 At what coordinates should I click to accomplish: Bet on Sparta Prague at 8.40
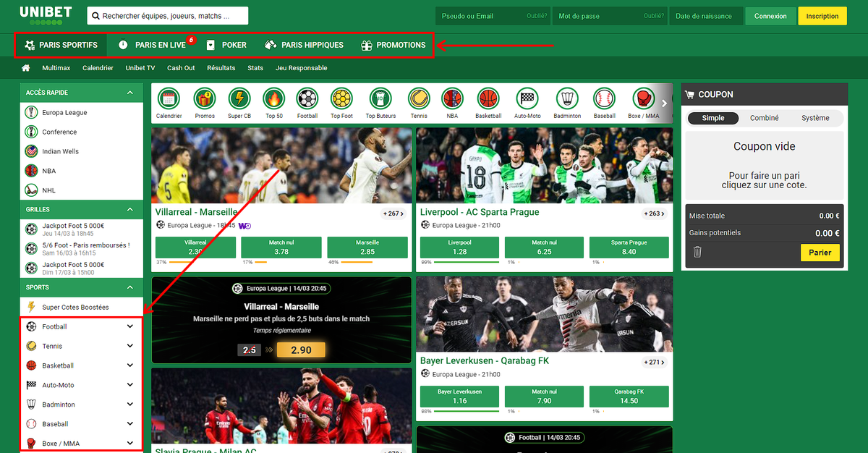coord(629,247)
